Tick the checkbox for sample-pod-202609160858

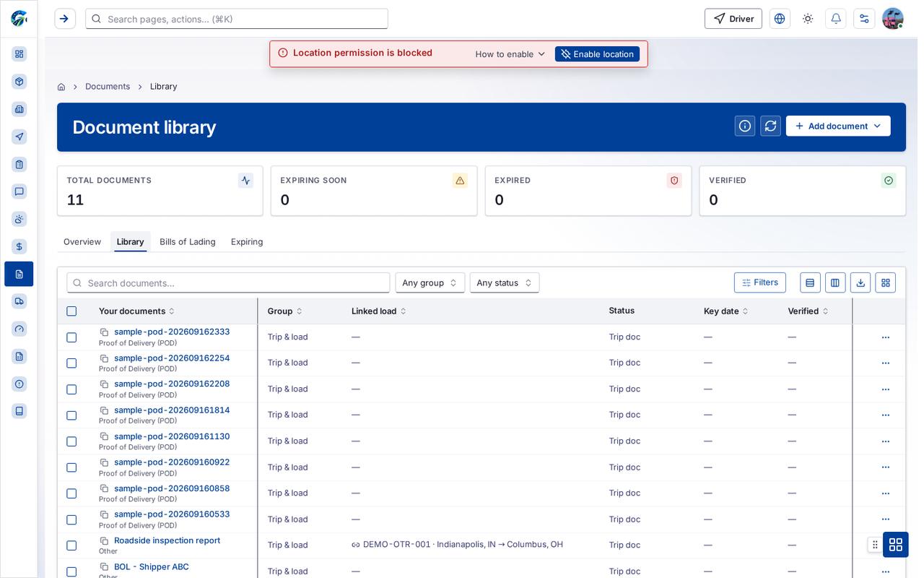point(71,493)
